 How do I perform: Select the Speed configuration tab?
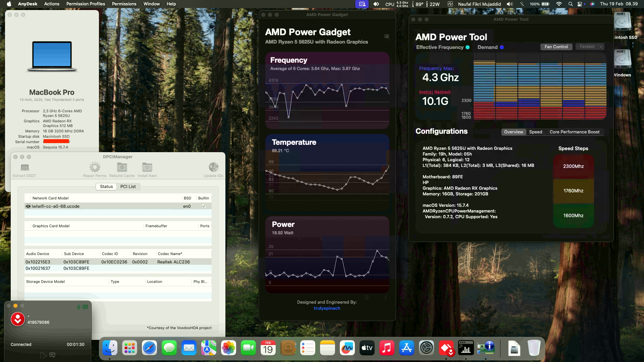point(536,132)
